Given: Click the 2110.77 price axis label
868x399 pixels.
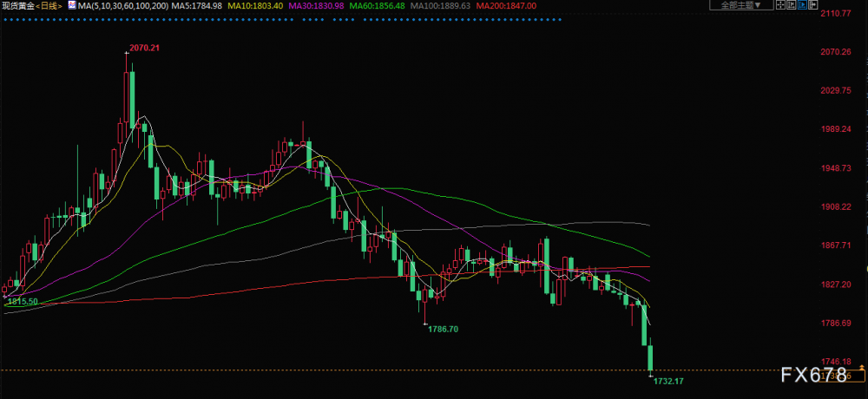Looking at the screenshot, I should (x=837, y=13).
